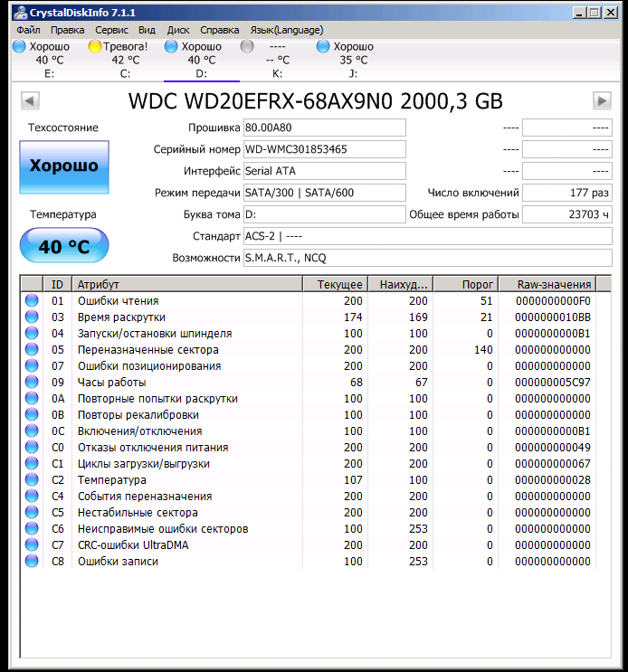Select the yellow Тревога! orb for disk C:
The width and height of the screenshot is (628, 672).
pos(95,46)
